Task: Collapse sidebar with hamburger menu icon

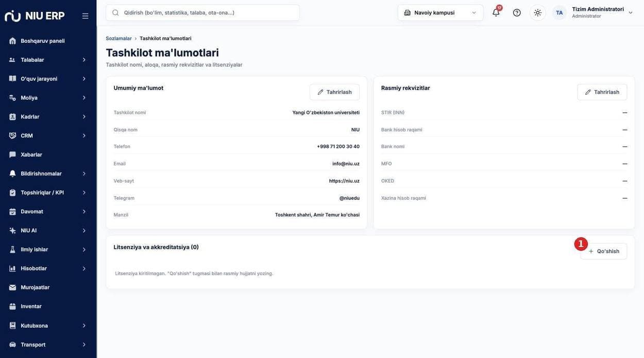Action: [86, 16]
